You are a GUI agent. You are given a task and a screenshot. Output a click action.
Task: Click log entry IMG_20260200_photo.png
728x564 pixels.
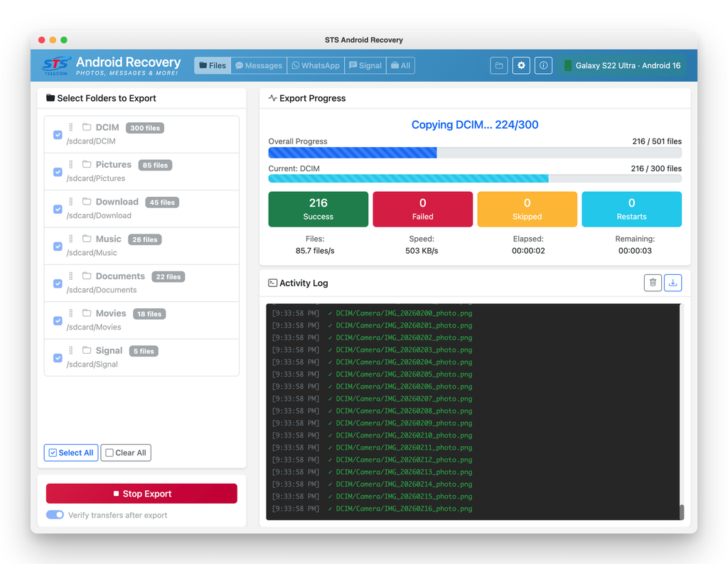point(404,313)
